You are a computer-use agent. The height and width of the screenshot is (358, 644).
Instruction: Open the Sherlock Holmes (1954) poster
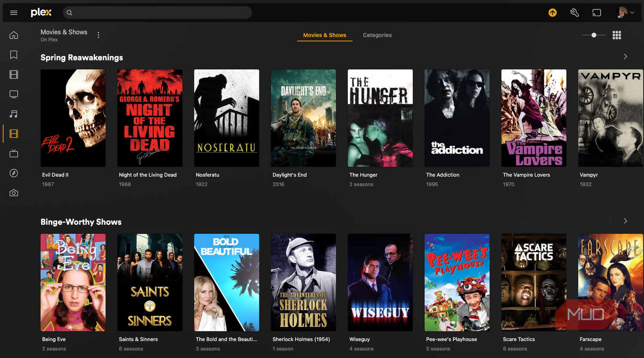[x=304, y=282]
